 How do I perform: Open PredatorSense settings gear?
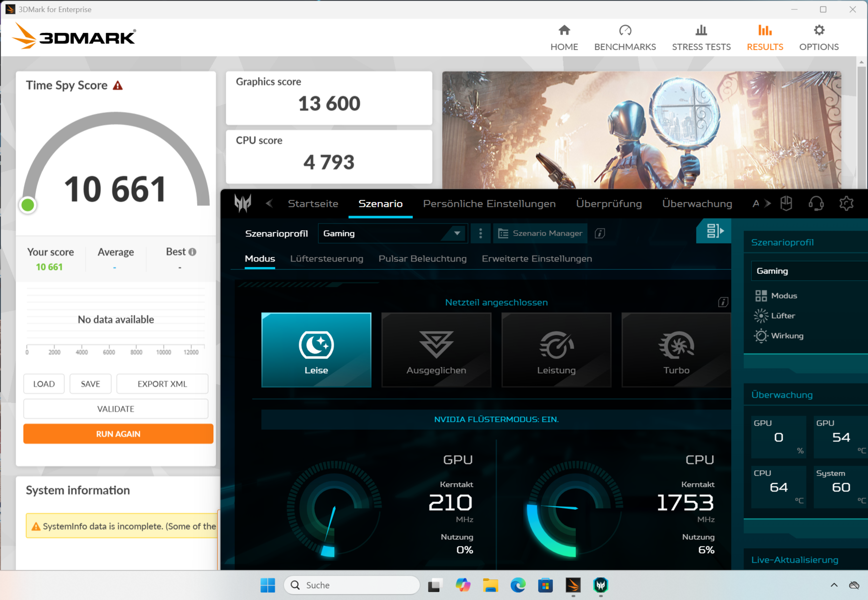click(846, 203)
